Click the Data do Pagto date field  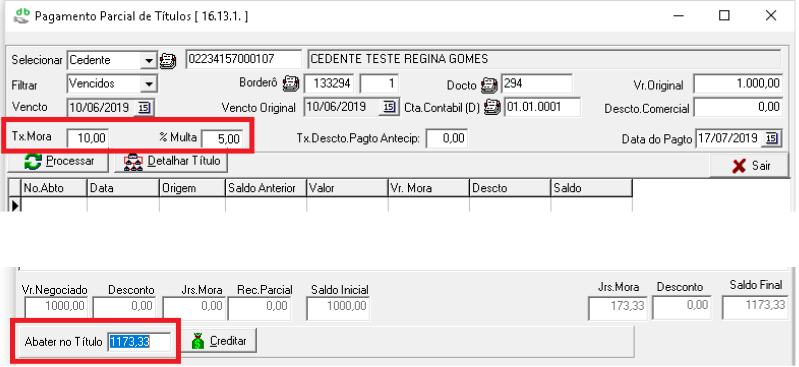(730, 139)
